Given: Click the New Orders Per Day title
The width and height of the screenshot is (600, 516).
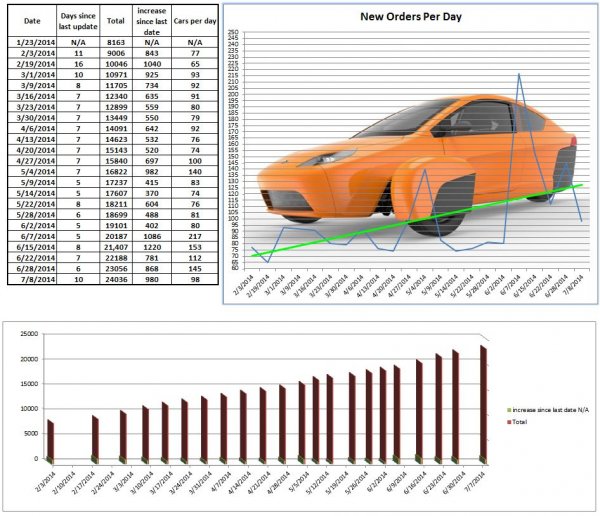Looking at the screenshot, I should point(408,17).
